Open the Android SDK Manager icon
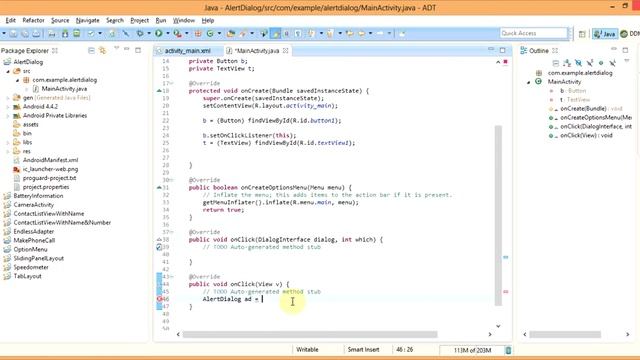640x360 pixels. (65, 33)
